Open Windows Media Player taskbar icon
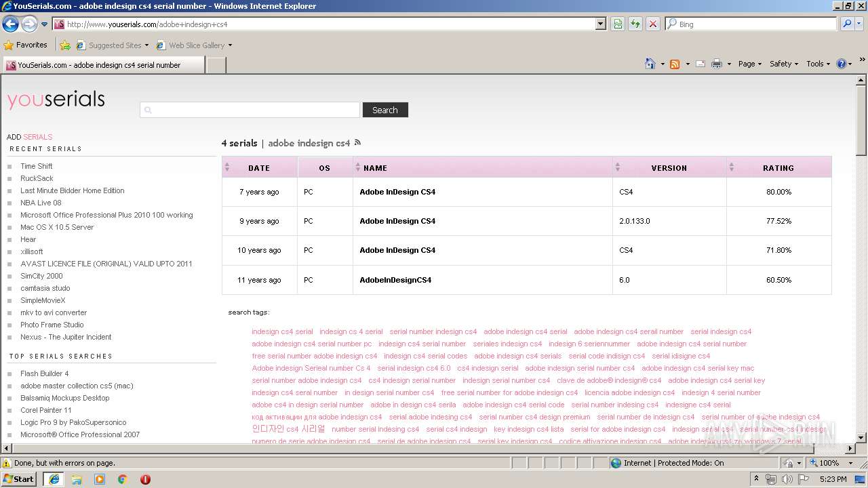868x488 pixels. 100,479
